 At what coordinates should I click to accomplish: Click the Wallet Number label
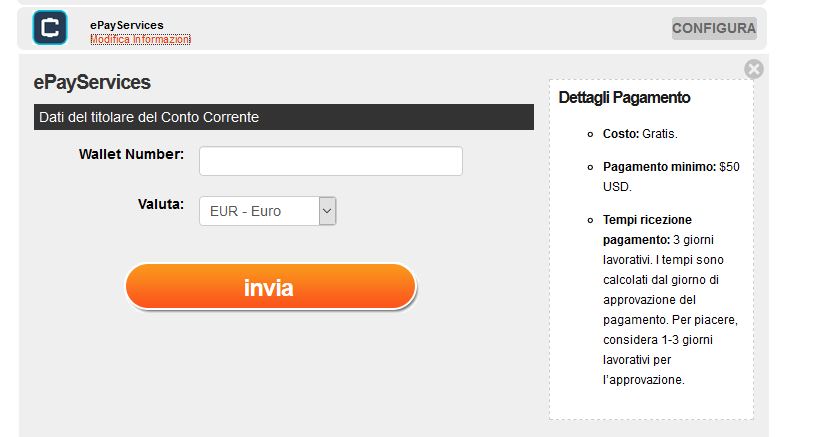(x=131, y=154)
